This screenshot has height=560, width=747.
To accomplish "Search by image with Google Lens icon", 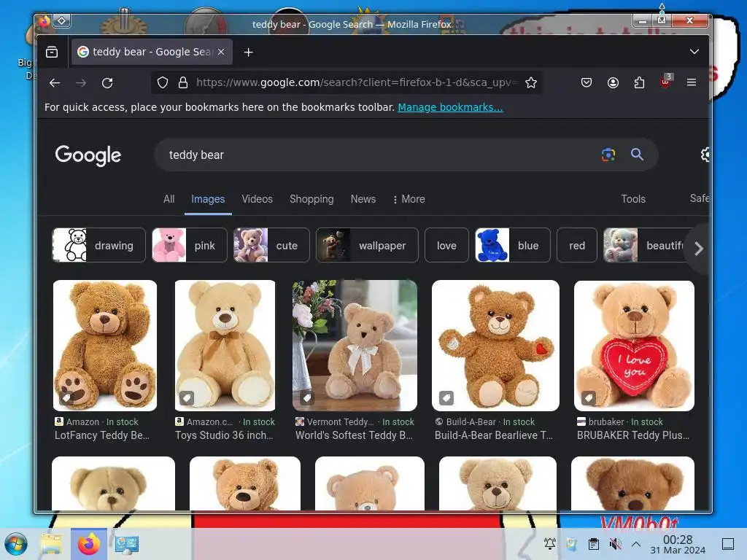I will tap(608, 155).
